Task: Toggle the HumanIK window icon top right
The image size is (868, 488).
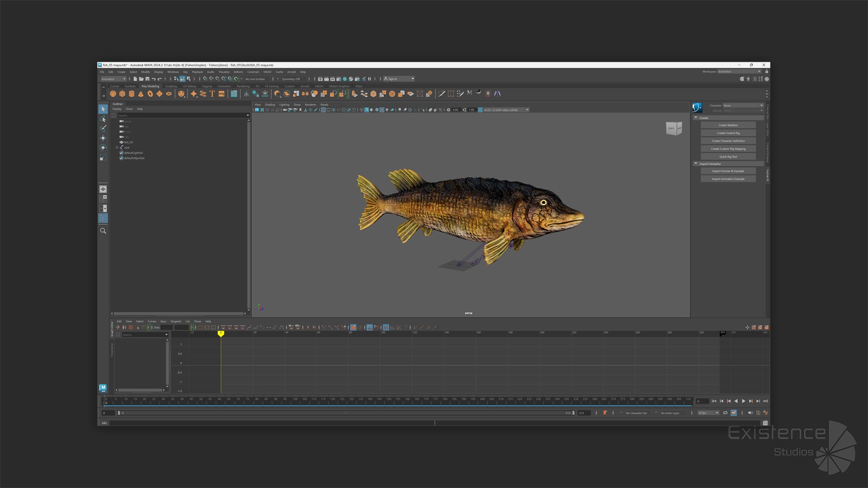Action: (748, 79)
